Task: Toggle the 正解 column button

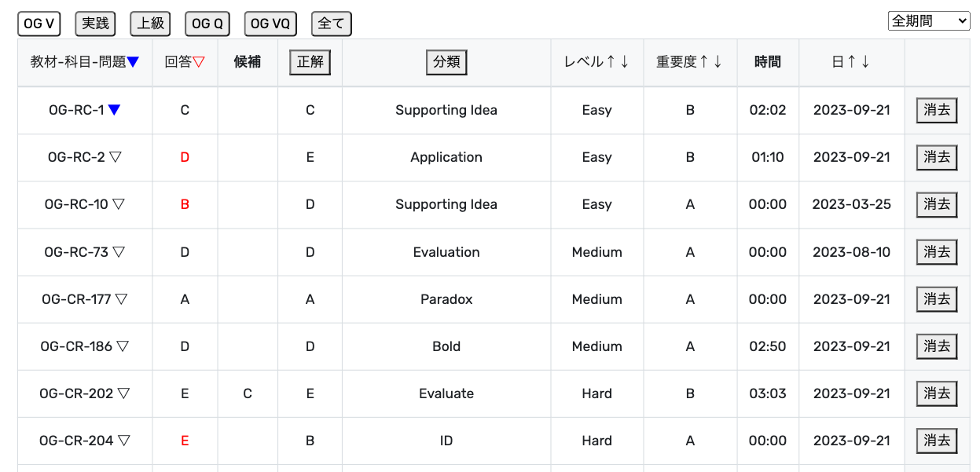Action: click(310, 62)
